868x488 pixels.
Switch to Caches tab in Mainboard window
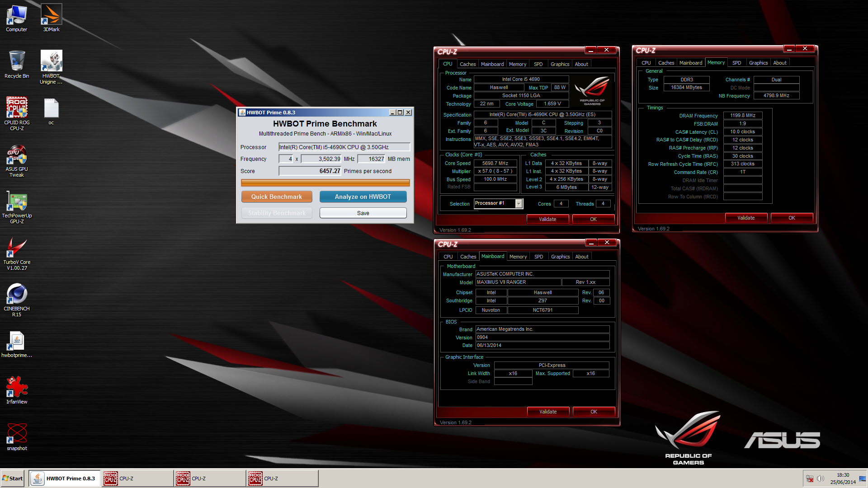pos(468,257)
